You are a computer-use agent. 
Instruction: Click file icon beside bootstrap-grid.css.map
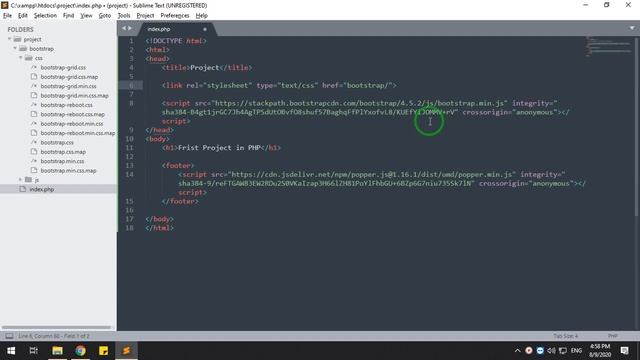(34, 77)
